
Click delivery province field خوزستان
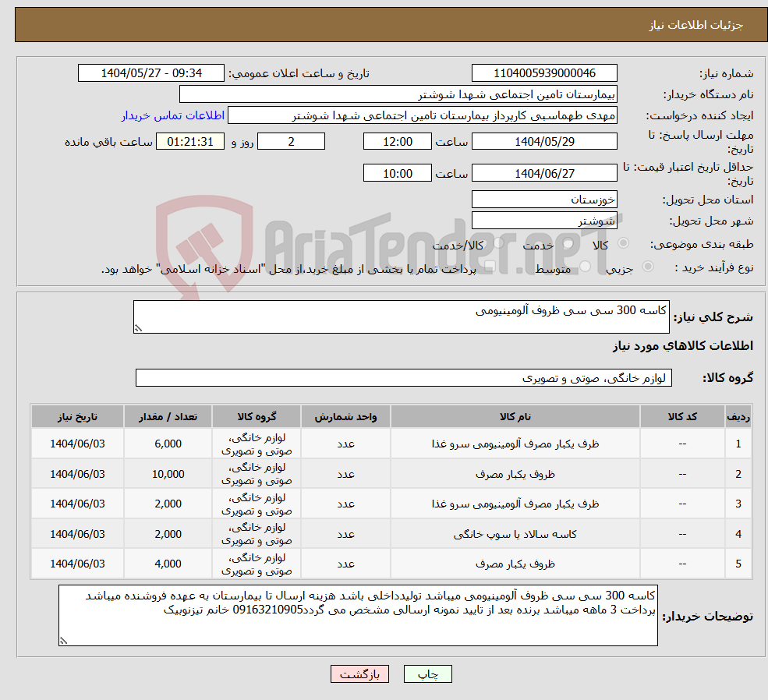544,200
